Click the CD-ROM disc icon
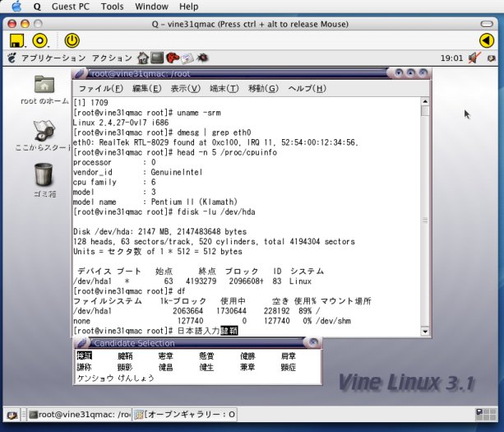Image resolution: width=504 pixels, height=432 pixels. pos(39,39)
